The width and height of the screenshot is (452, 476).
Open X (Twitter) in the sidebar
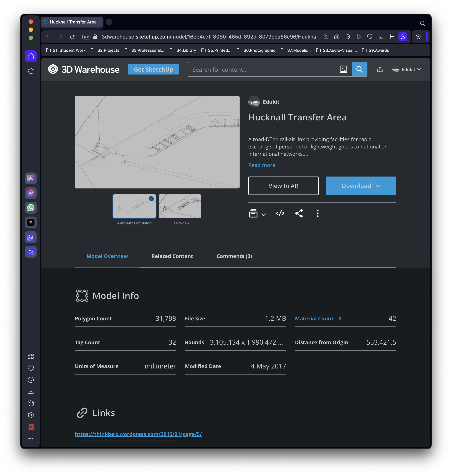tap(31, 222)
